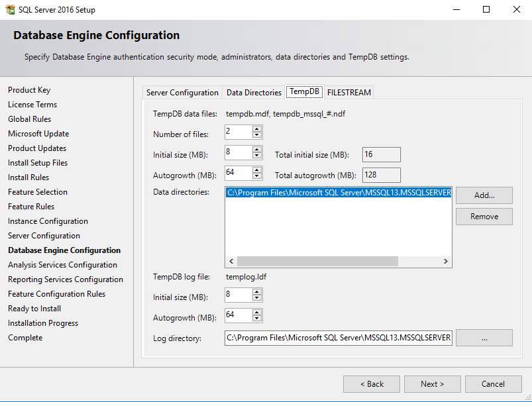The height and width of the screenshot is (402, 532).
Task: Click the Next > button
Action: click(432, 384)
